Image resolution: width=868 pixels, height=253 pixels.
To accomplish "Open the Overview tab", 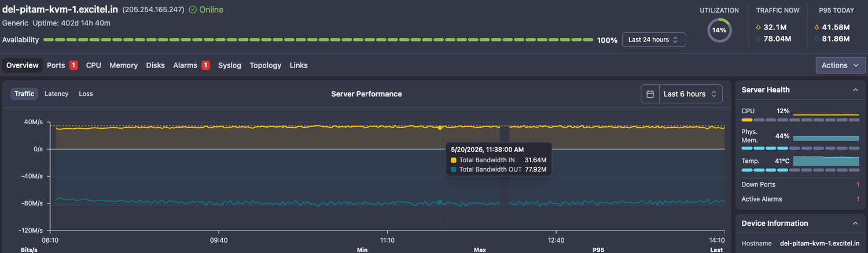I will [23, 65].
